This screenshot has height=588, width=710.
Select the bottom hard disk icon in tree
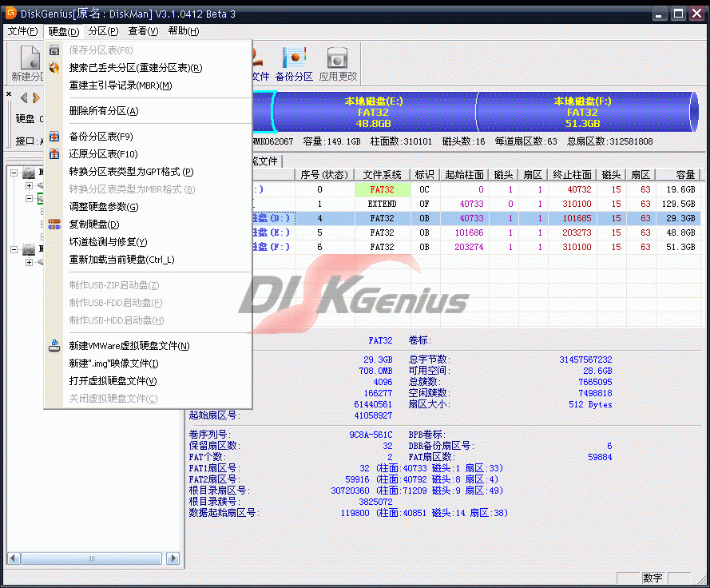click(x=29, y=248)
